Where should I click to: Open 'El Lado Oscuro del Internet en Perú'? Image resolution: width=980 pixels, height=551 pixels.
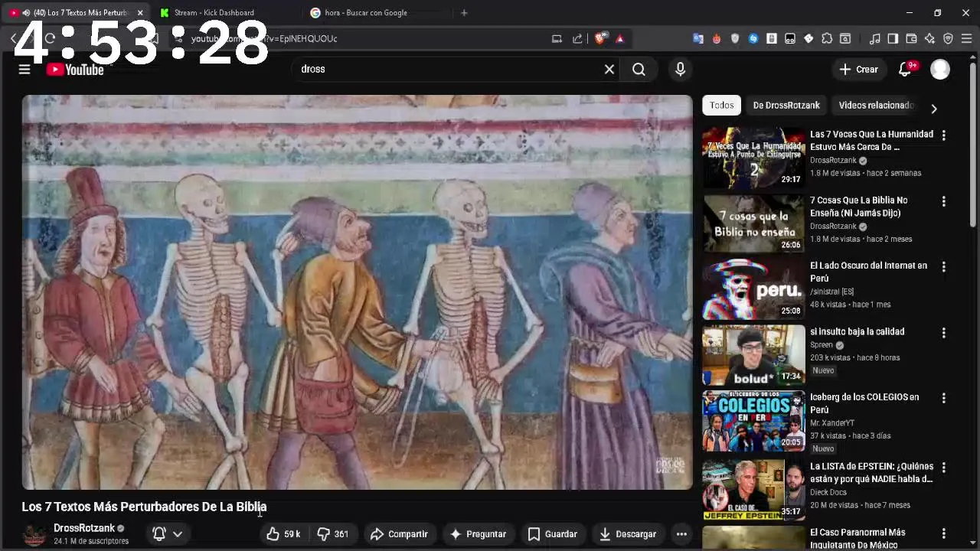click(868, 272)
